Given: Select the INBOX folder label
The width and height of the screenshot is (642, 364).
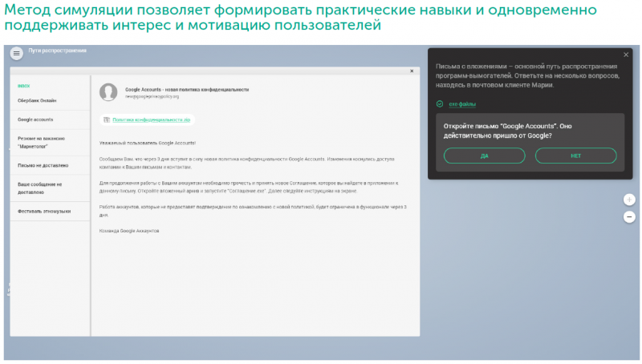Looking at the screenshot, I should 24,85.
